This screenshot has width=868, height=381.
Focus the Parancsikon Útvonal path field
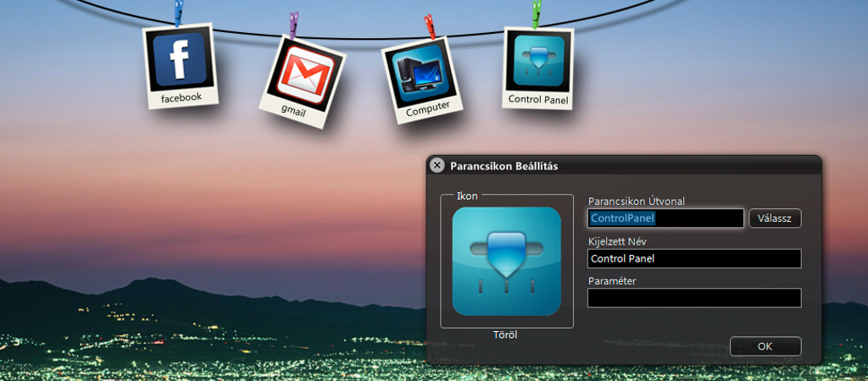(x=665, y=218)
